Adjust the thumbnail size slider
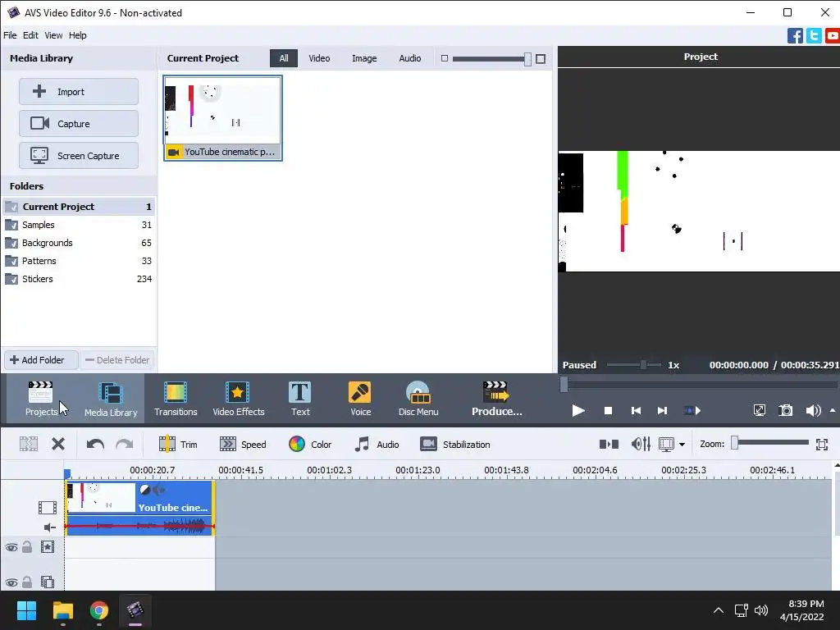Viewport: 840px width, 630px height. (492, 59)
